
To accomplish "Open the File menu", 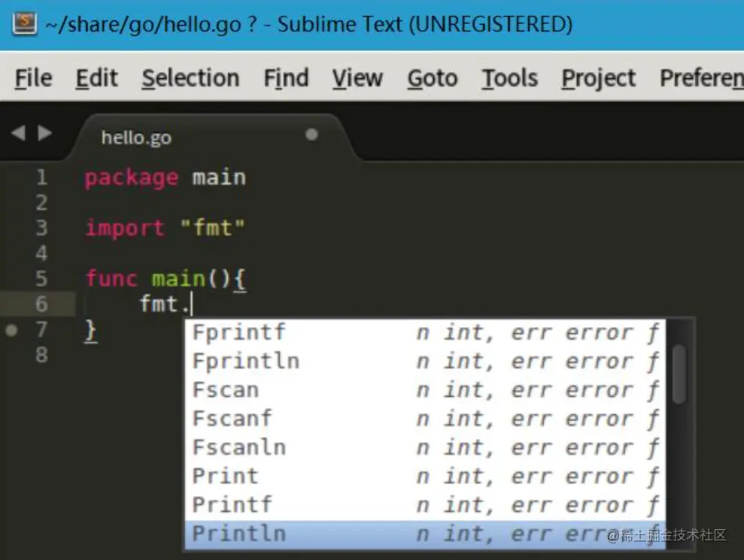I will pyautogui.click(x=33, y=78).
